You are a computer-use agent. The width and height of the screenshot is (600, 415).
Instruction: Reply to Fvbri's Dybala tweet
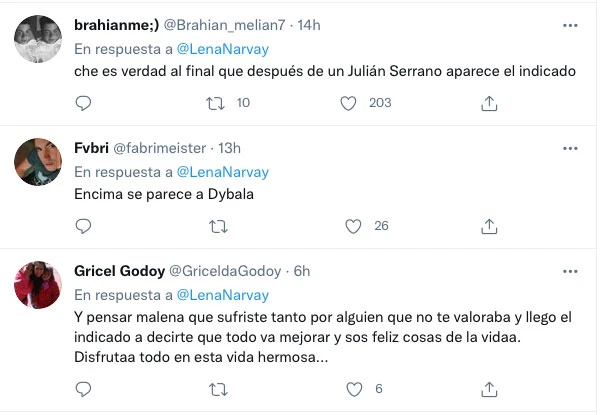84,226
